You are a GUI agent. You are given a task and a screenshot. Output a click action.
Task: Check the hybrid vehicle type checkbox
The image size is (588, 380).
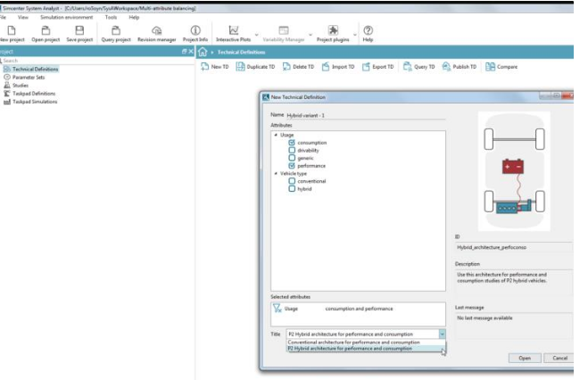(x=292, y=189)
